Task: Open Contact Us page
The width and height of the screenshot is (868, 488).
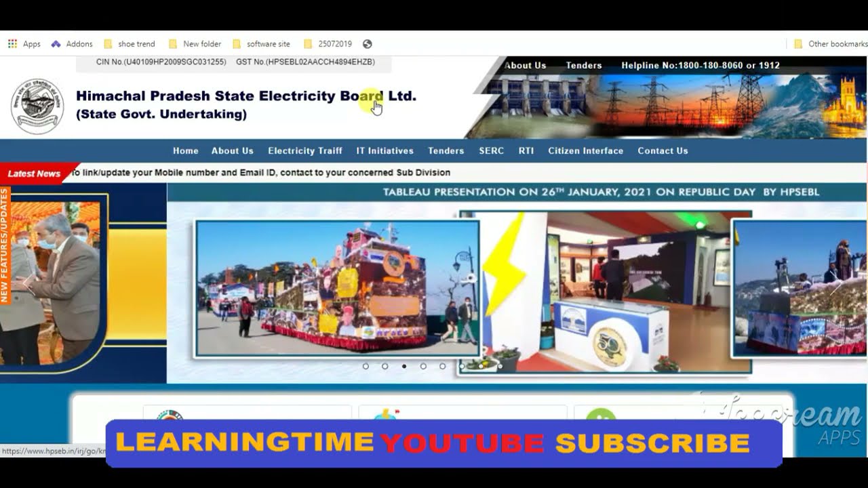Action: [x=663, y=151]
